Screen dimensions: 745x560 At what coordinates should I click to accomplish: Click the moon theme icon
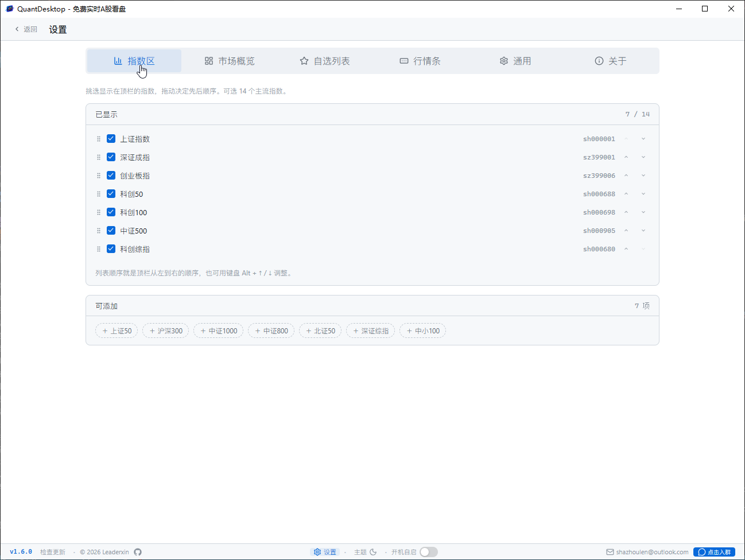pyautogui.click(x=373, y=552)
